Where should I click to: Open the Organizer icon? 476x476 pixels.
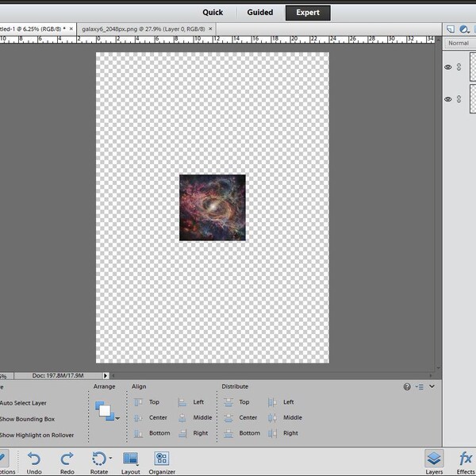pyautogui.click(x=162, y=459)
